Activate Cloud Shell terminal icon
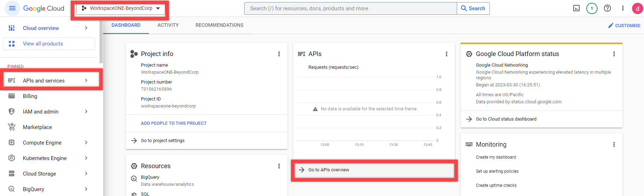The image size is (644, 196). pos(576,8)
